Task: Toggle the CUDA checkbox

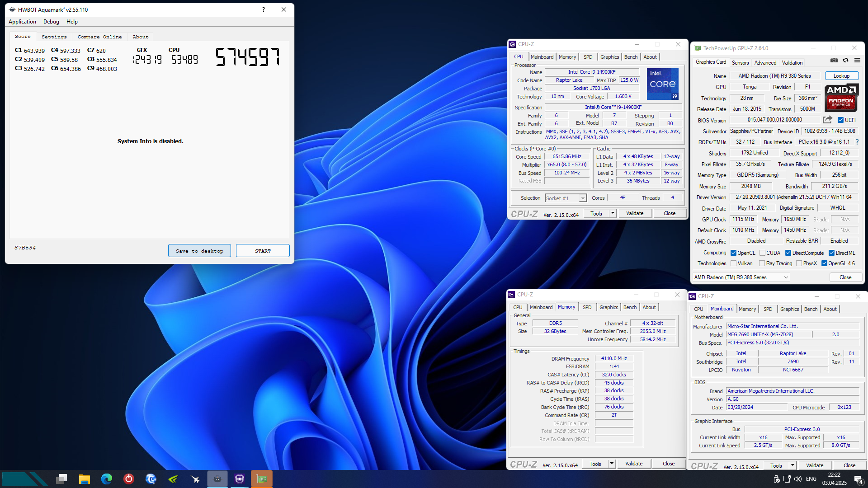Action: [x=762, y=253]
